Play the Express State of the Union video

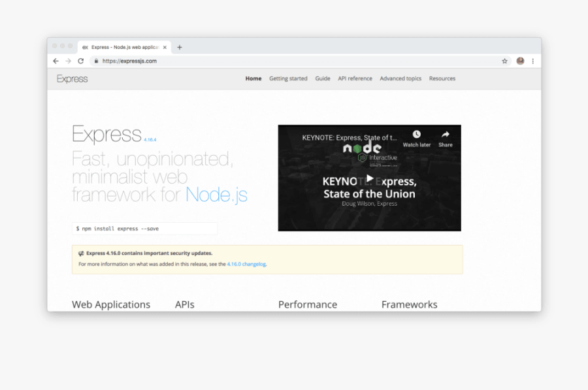tap(369, 177)
